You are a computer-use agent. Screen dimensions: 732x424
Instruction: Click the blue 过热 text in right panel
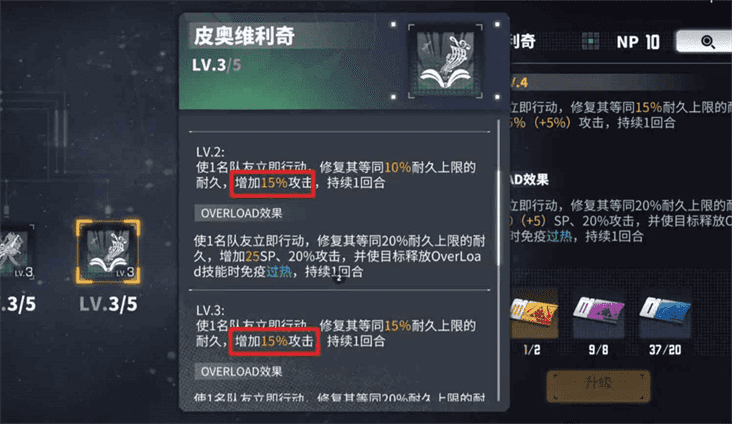tap(559, 236)
